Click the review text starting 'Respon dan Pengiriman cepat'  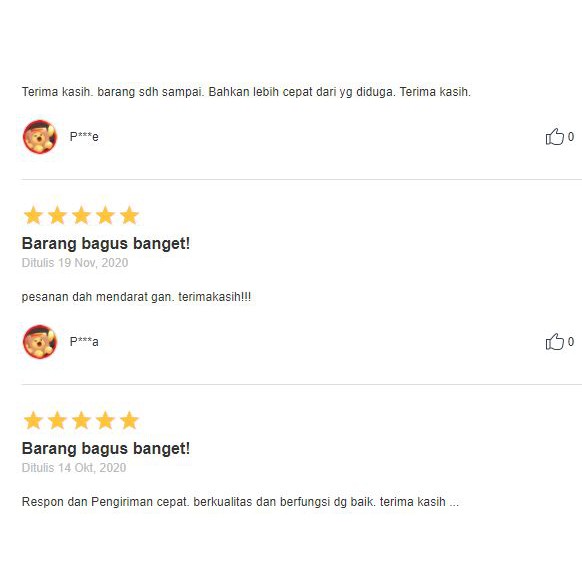point(240,502)
